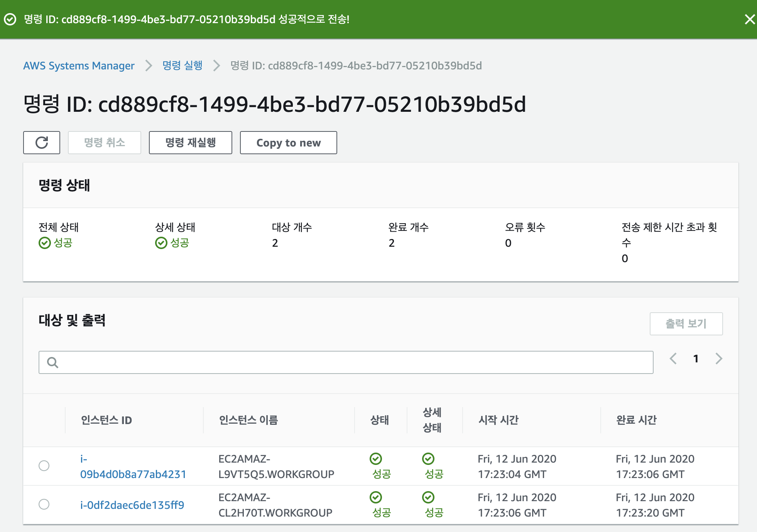
Task: Click 전체 상태 success check icon
Action: (x=45, y=243)
